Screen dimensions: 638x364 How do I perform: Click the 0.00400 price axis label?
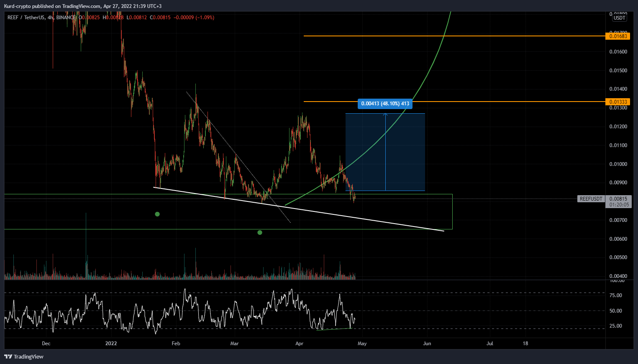coord(618,276)
